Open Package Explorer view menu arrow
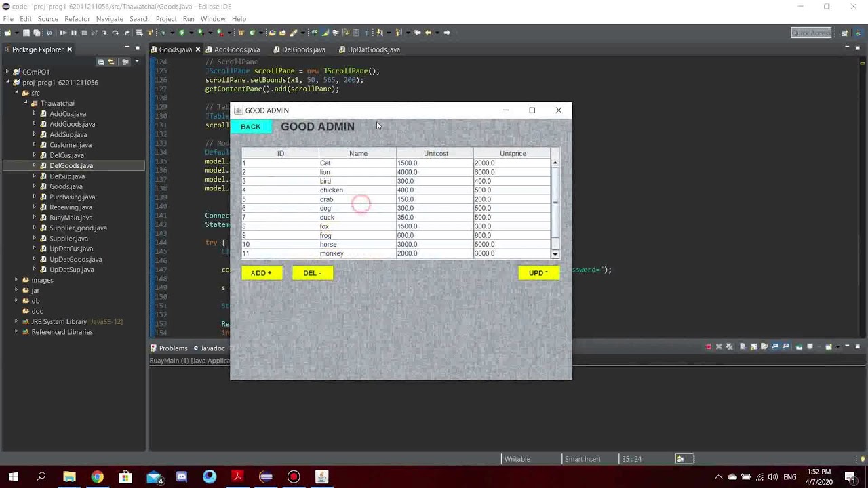 pyautogui.click(x=136, y=62)
